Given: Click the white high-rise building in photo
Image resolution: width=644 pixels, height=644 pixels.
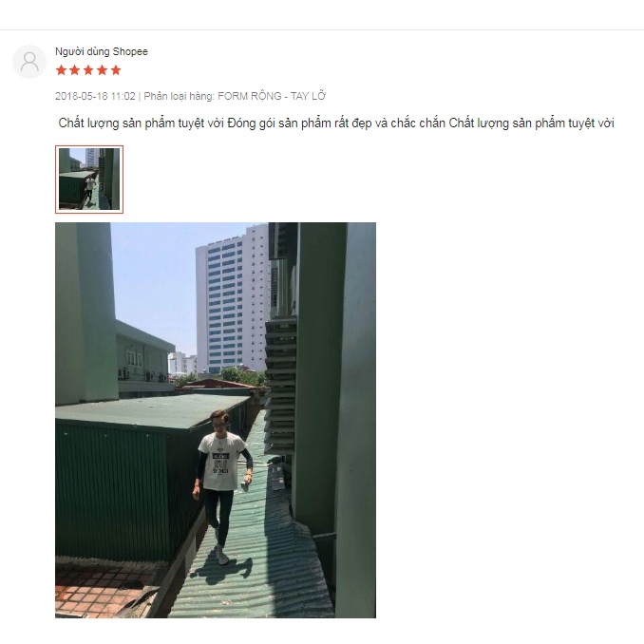Looking at the screenshot, I should point(233,300).
